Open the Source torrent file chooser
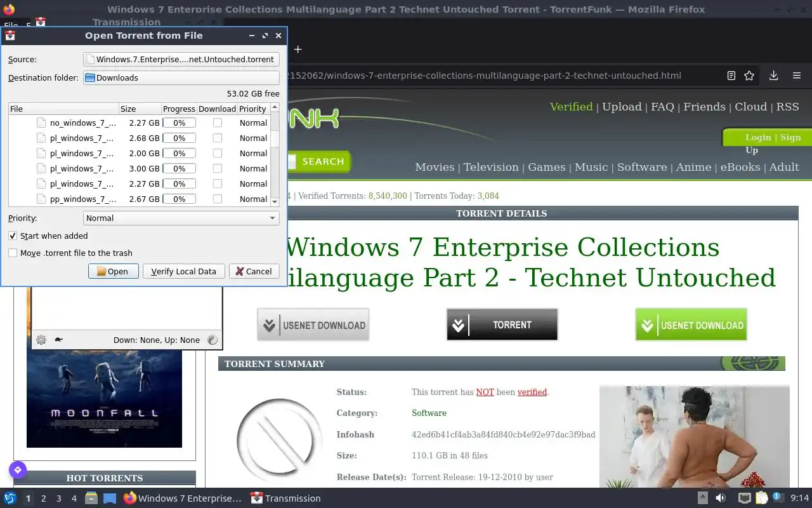812x508 pixels. (181, 59)
